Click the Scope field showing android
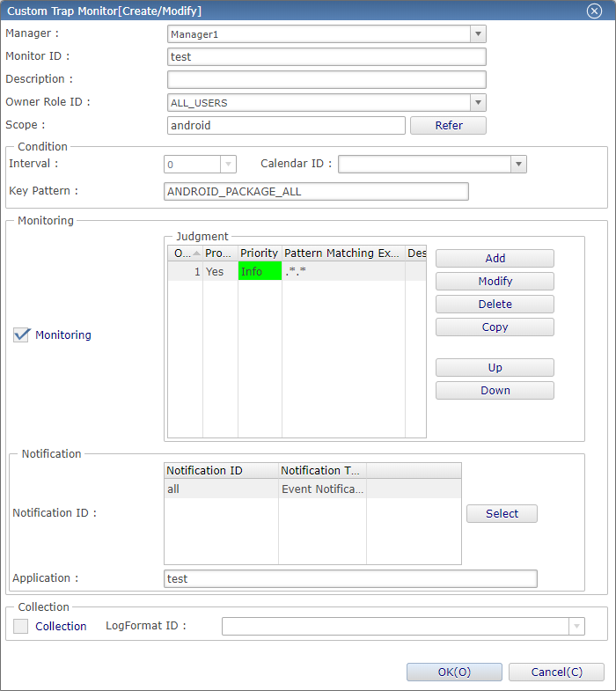The height and width of the screenshot is (691, 616). [x=286, y=126]
